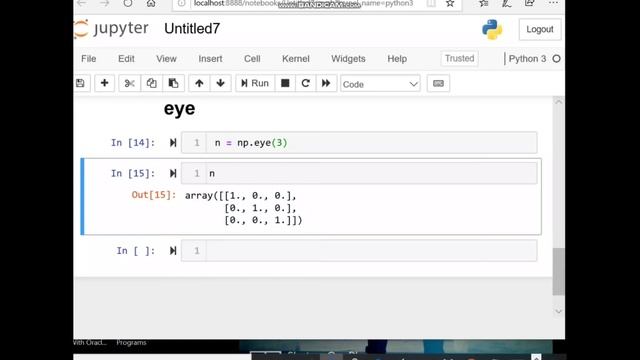Open the View menu
Viewport: 640px width, 360px height.
click(166, 59)
